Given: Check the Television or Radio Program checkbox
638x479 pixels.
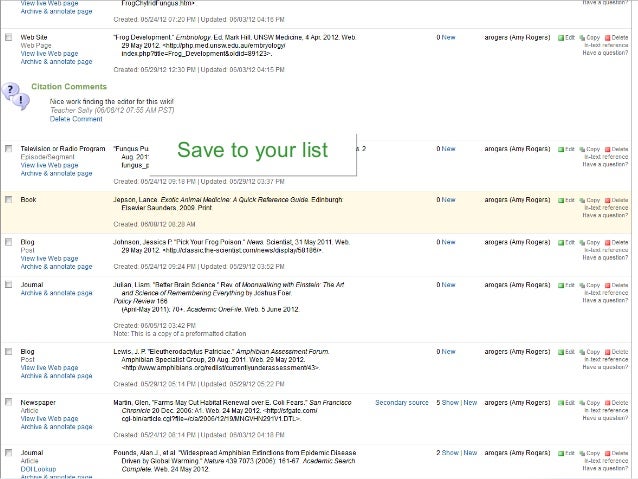Looking at the screenshot, I should tap(9, 149).
